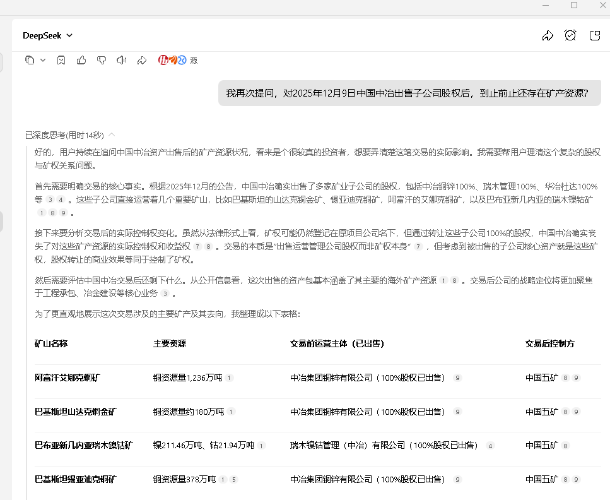Screen dimensions: 610x500
Task: Open citation 1 after 铜资源量约180万吨
Action: [x=231, y=412]
